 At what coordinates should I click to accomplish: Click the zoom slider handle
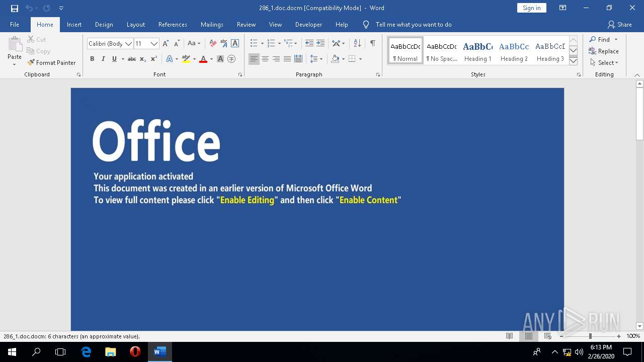click(x=590, y=336)
